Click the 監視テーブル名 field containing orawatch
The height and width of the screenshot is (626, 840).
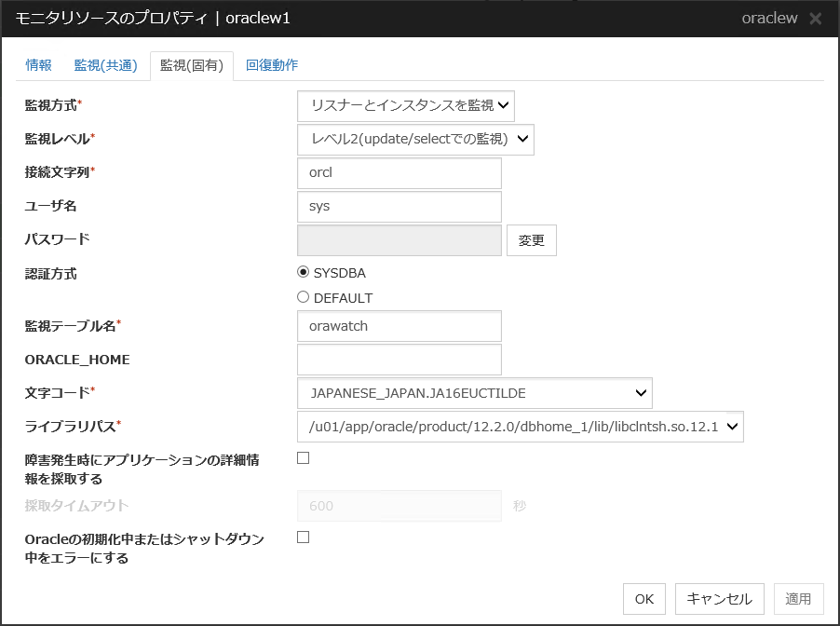coord(399,326)
